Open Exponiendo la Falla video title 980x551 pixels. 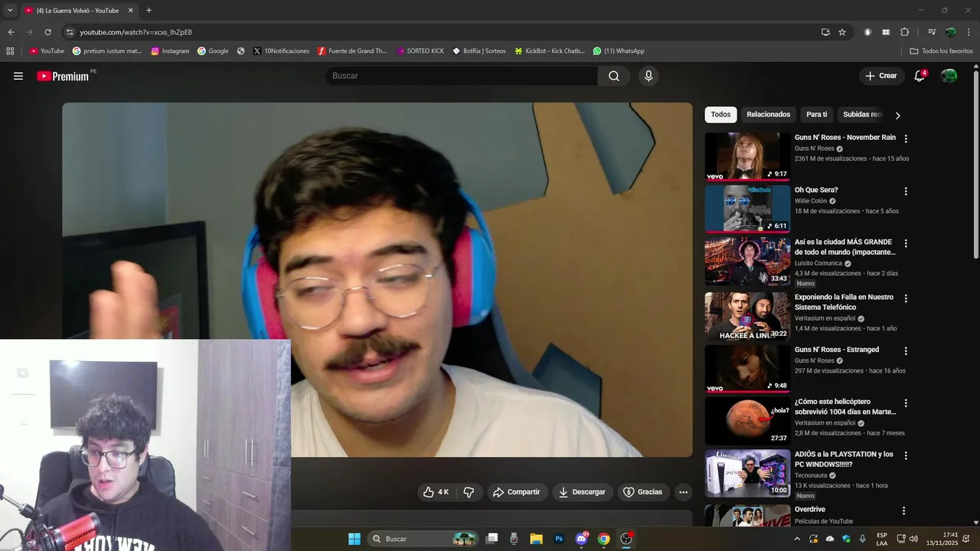click(x=844, y=302)
